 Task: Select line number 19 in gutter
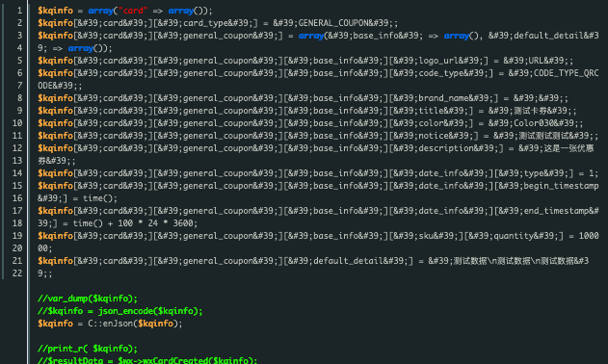pos(17,236)
